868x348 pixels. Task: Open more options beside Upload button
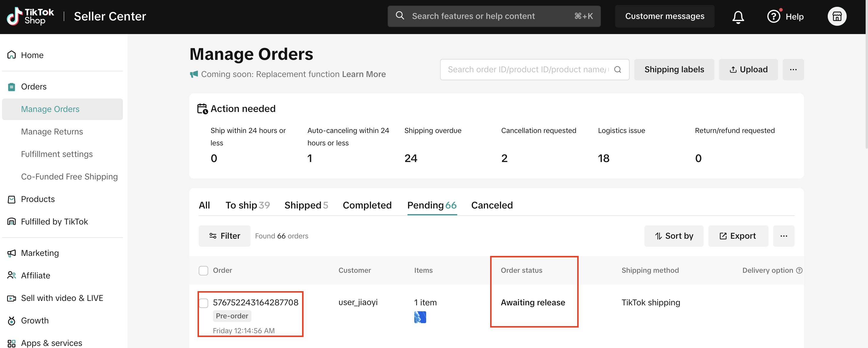pos(793,69)
